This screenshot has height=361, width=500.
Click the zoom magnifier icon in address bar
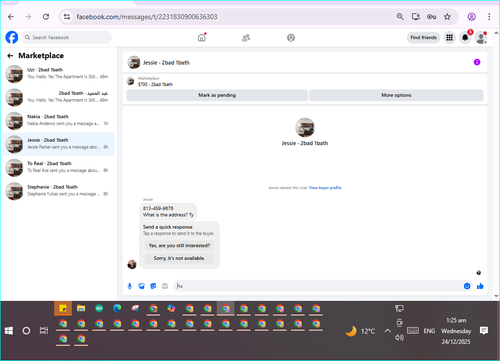[x=400, y=17]
